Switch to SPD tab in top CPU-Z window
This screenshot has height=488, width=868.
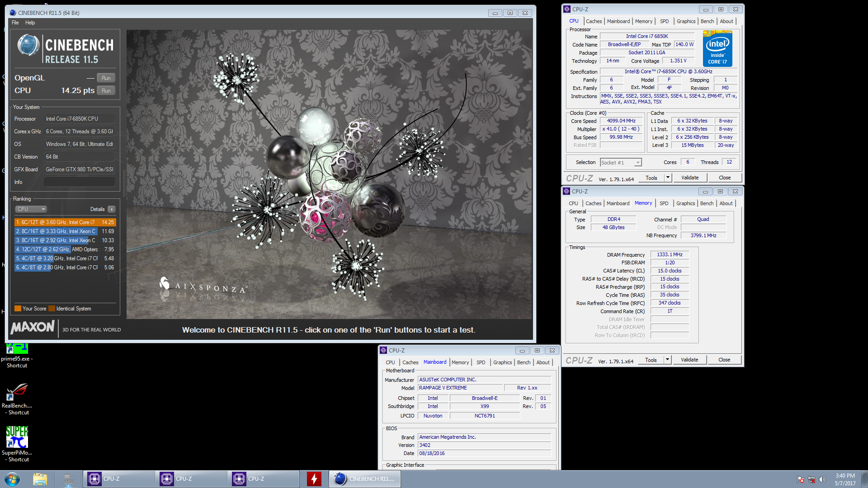(x=664, y=21)
